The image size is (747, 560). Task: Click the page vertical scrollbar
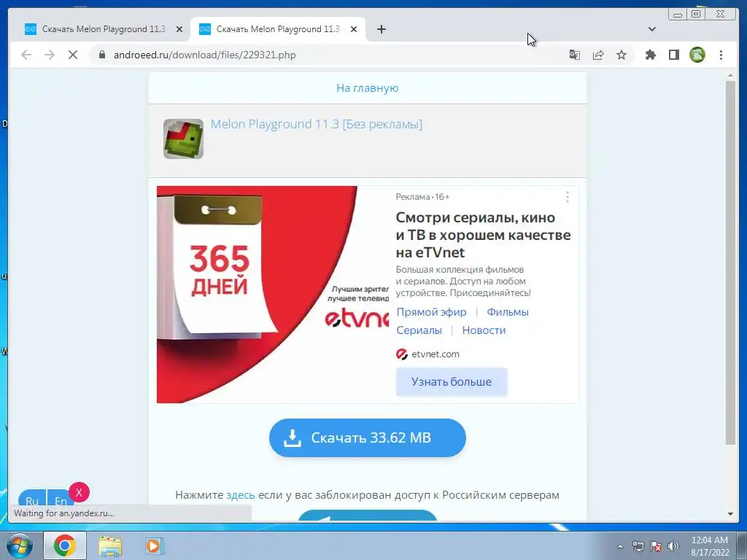pyautogui.click(x=730, y=262)
